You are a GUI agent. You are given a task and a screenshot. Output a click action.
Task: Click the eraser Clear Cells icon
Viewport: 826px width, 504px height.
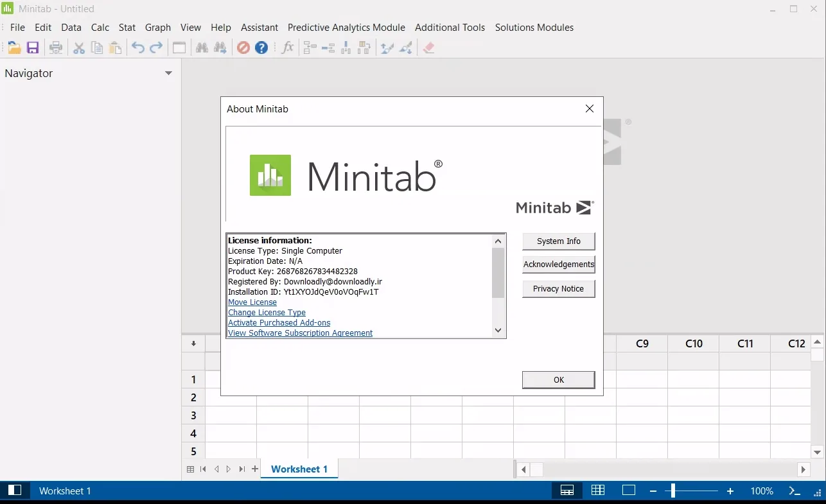click(429, 48)
